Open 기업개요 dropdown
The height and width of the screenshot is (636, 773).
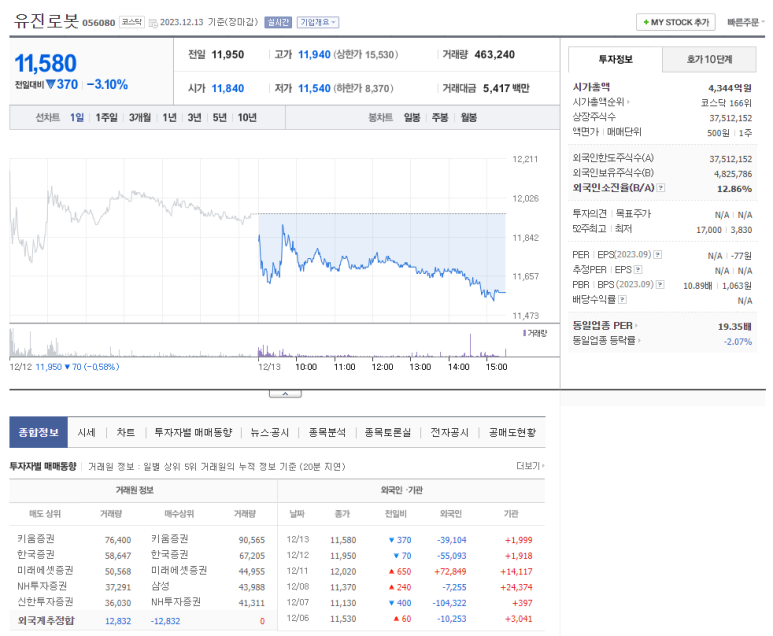[318, 22]
